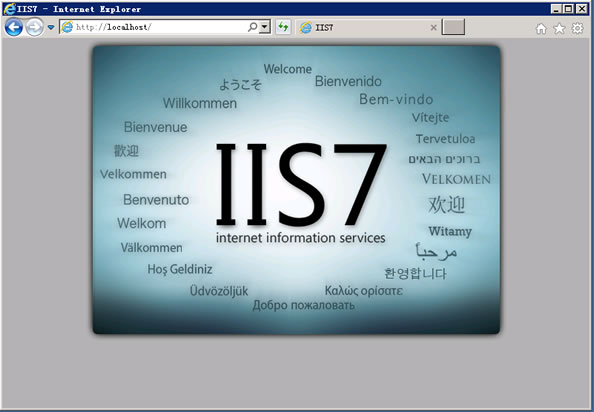
Task: Click the 'Velkommen' text on the left
Action: [133, 174]
